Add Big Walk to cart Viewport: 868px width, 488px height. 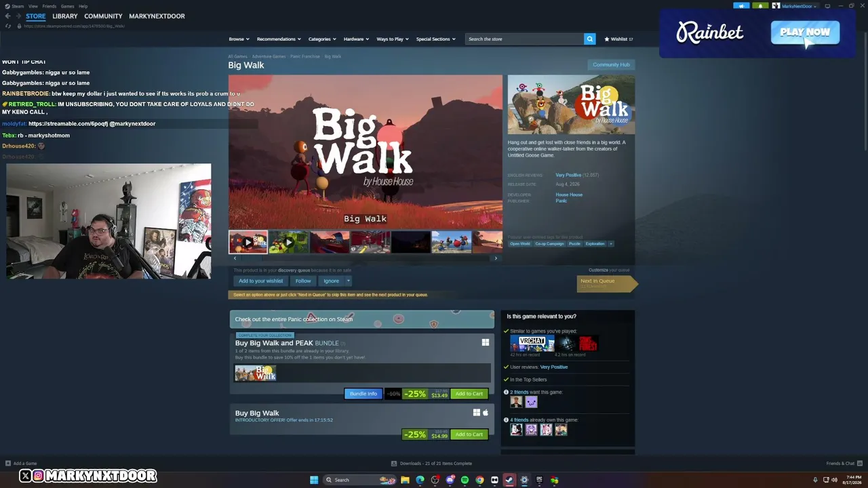click(469, 434)
